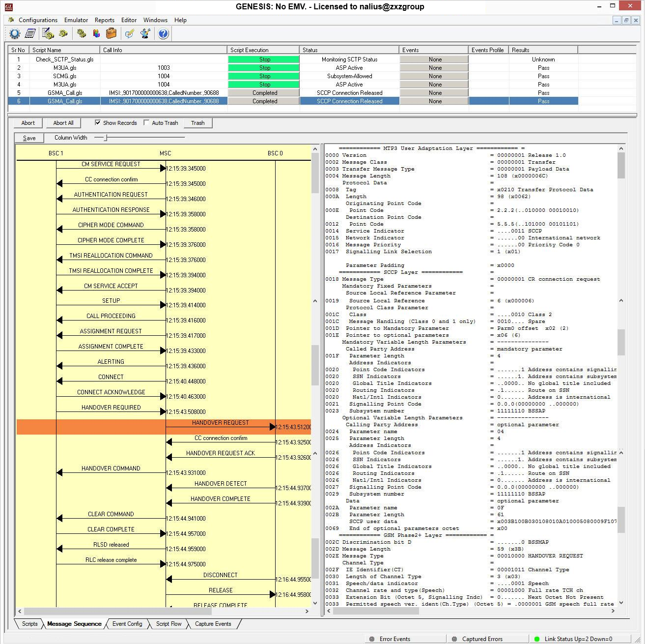645x644 pixels.
Task: Click the Save button
Action: click(x=29, y=138)
